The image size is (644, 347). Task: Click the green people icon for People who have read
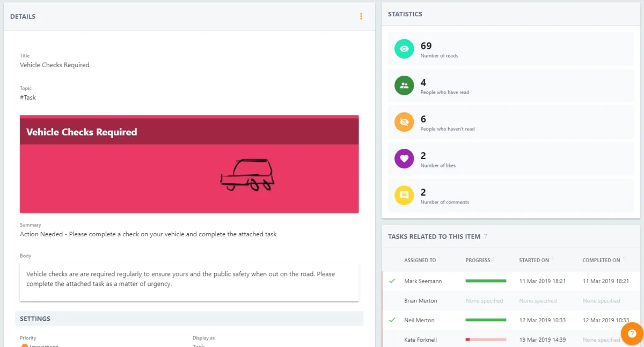click(404, 85)
